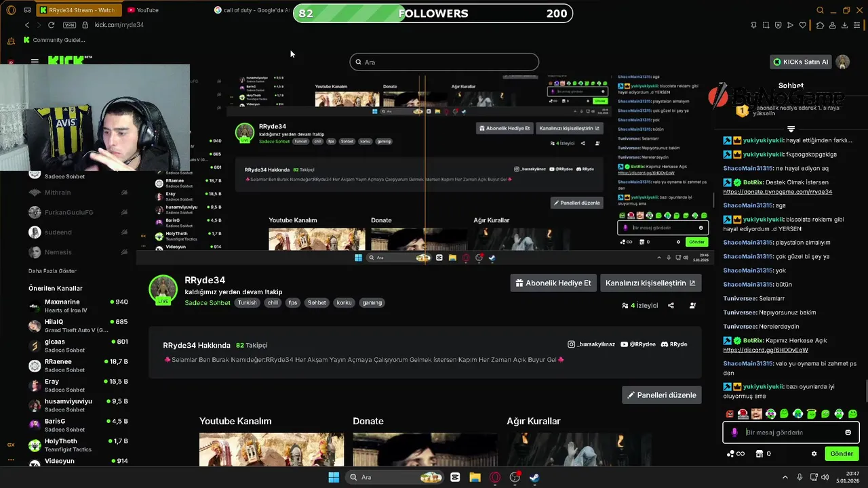Click the share icon near viewer count
This screenshot has width=868, height=488.
pyautogui.click(x=671, y=306)
